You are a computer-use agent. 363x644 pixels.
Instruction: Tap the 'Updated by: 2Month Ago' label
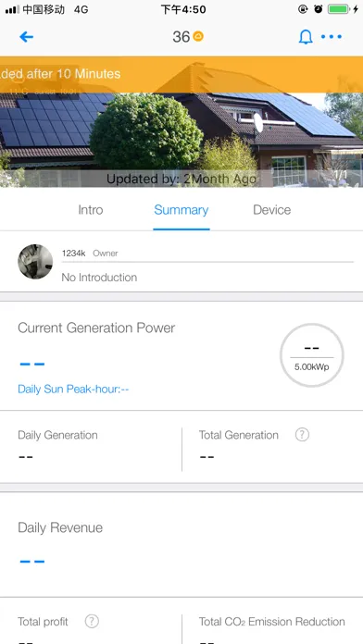181,180
